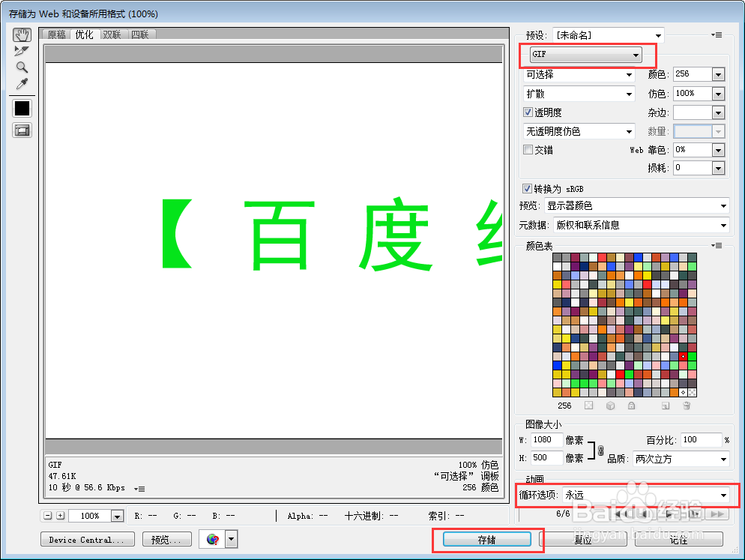Select the Eyedropper tool
The image size is (745, 560).
pyautogui.click(x=22, y=84)
